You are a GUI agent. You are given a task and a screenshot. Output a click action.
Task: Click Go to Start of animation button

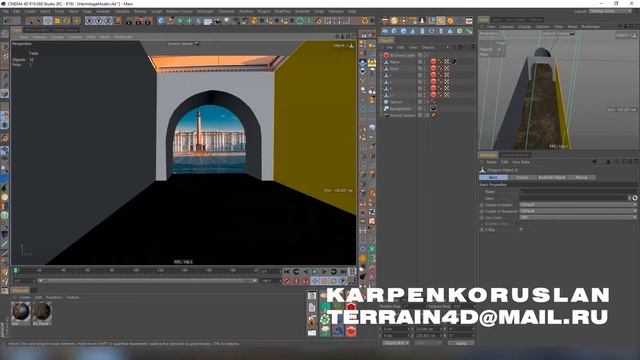(287, 271)
